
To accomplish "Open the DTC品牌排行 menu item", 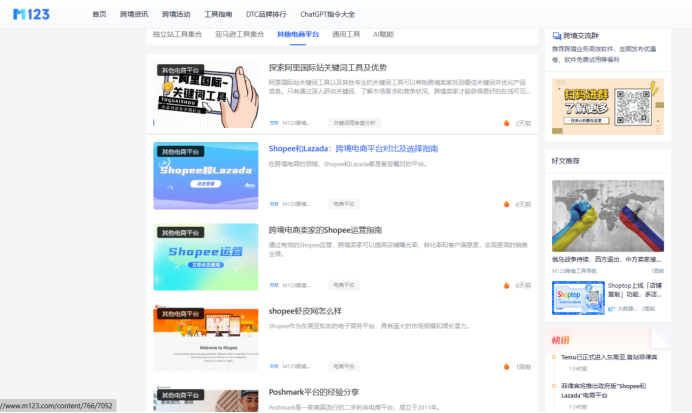I will pyautogui.click(x=266, y=14).
